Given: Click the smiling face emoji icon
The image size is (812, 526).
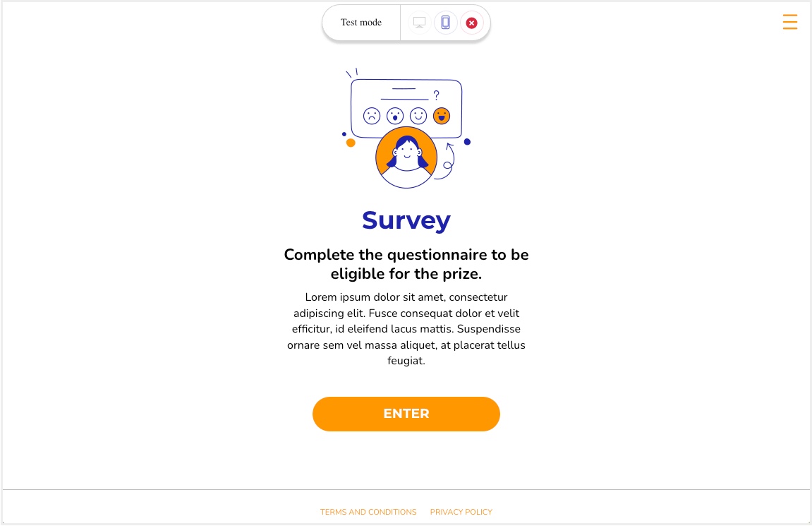Looking at the screenshot, I should [x=418, y=116].
